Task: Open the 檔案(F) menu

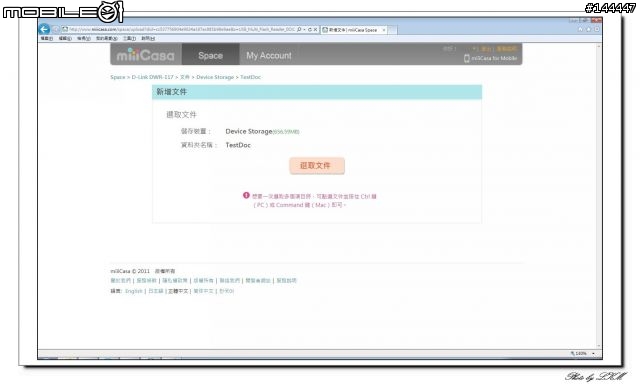Action: click(47, 38)
